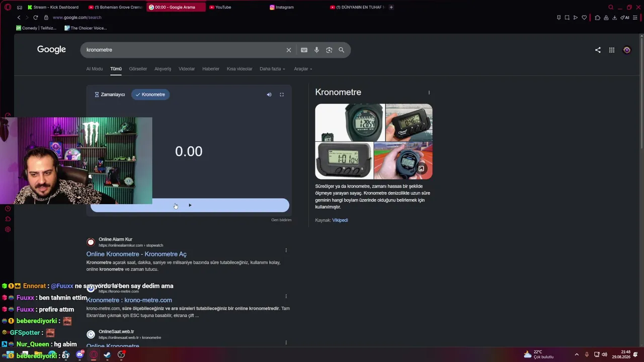Screen dimensions: 644x362
Task: Open AI Modu search tab
Action: 95,69
